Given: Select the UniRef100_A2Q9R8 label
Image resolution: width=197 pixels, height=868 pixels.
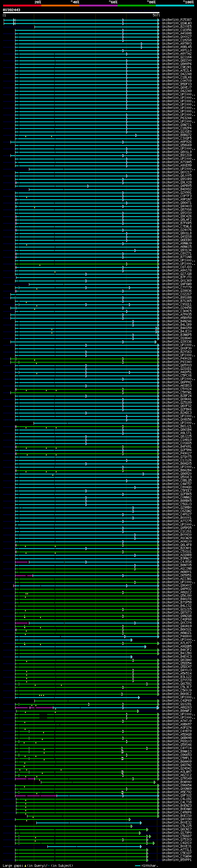Looking at the screenshot, I should click(x=177, y=555).
